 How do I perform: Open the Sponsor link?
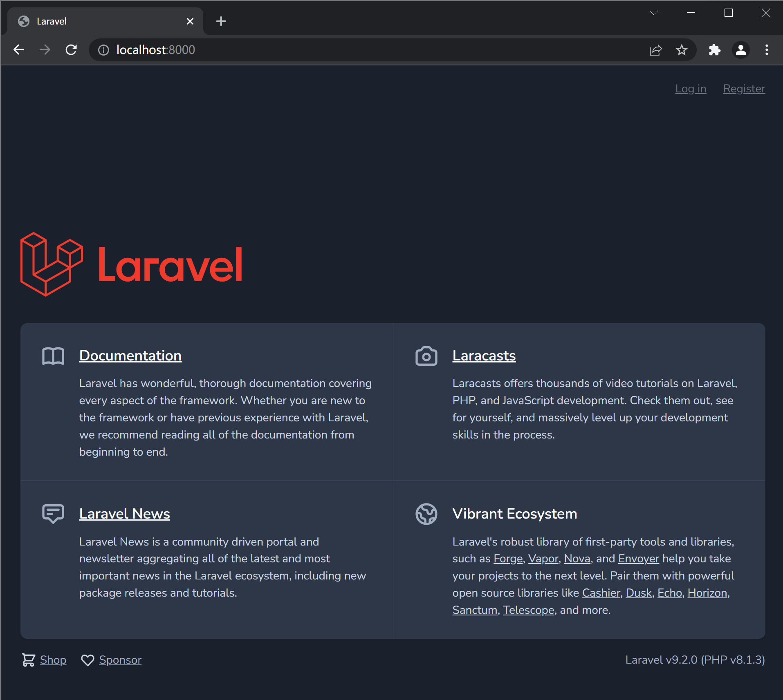pyautogui.click(x=120, y=660)
